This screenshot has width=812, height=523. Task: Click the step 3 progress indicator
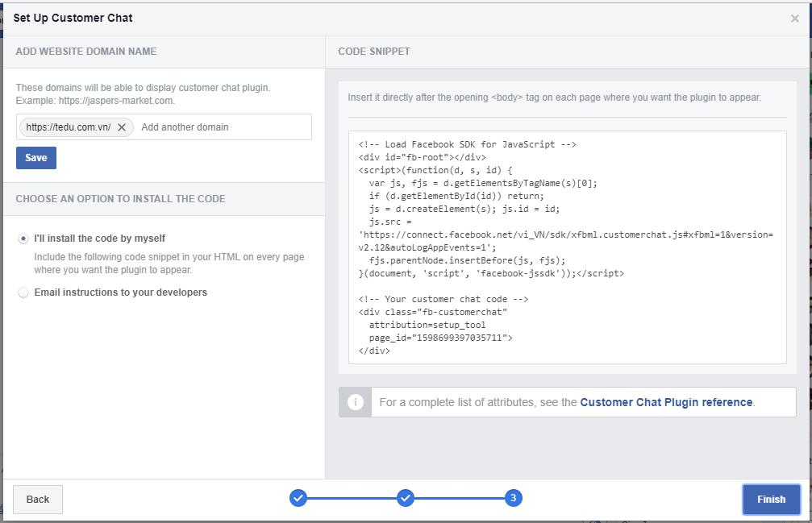[513, 499]
